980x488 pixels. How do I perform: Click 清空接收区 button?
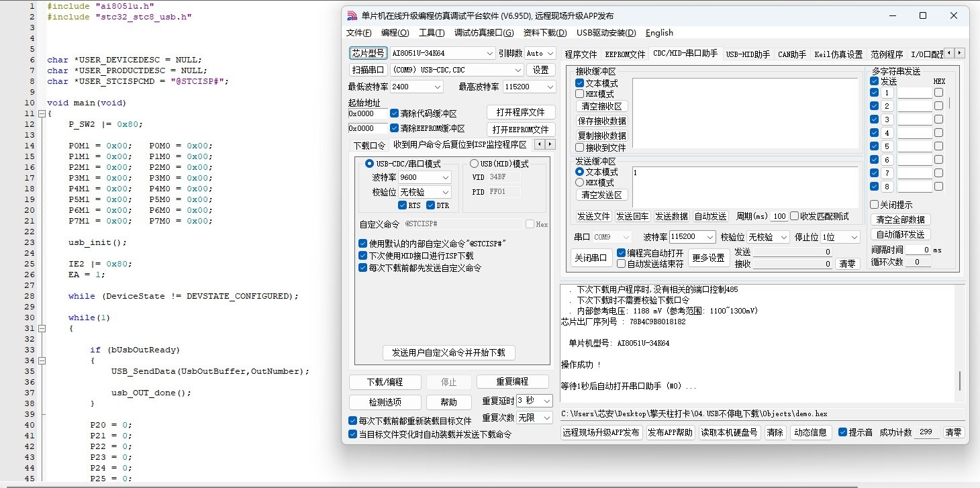click(x=602, y=107)
